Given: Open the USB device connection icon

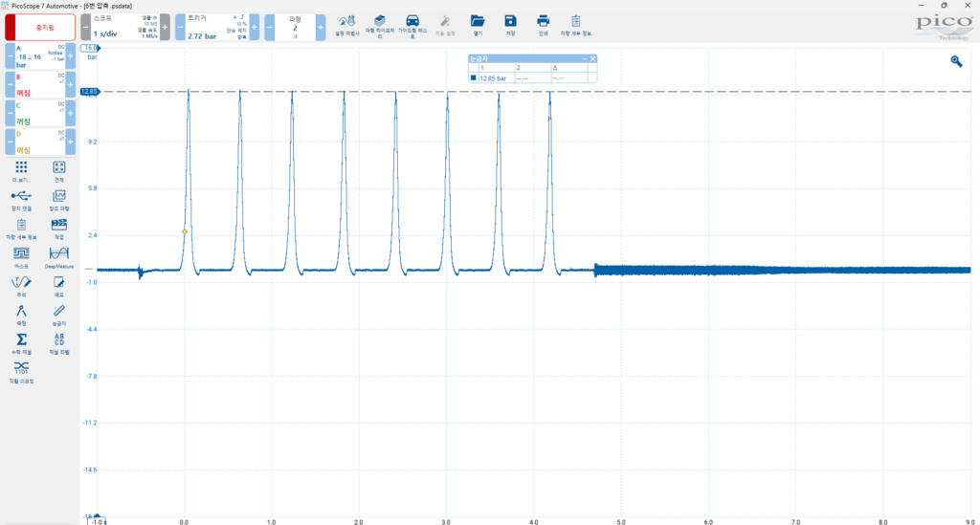Looking at the screenshot, I should tap(21, 197).
